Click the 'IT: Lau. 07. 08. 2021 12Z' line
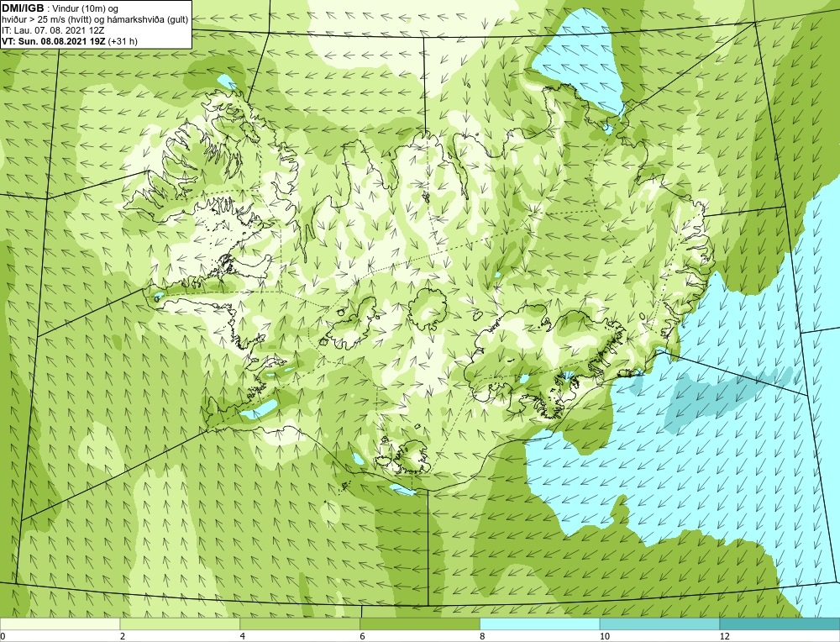Viewport: 840px width, 642px height. tap(53, 30)
